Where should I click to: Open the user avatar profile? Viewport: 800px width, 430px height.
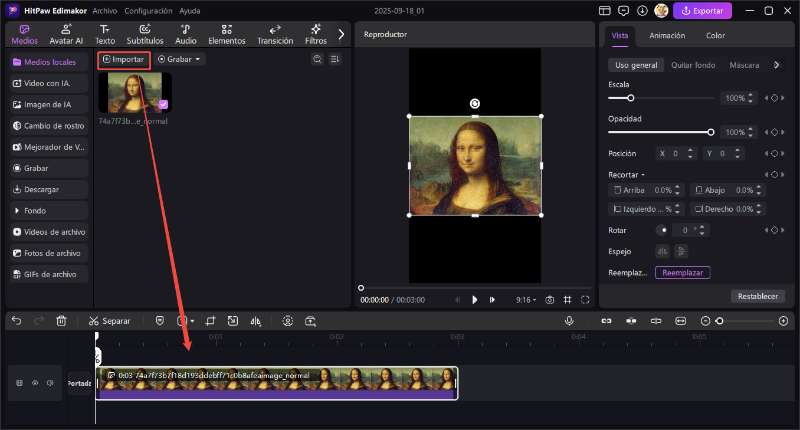coord(661,11)
